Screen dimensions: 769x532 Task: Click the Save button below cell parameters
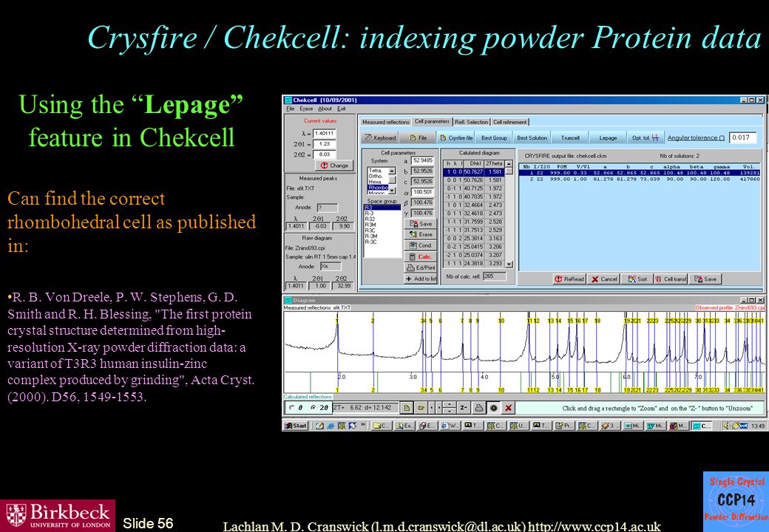[421, 224]
